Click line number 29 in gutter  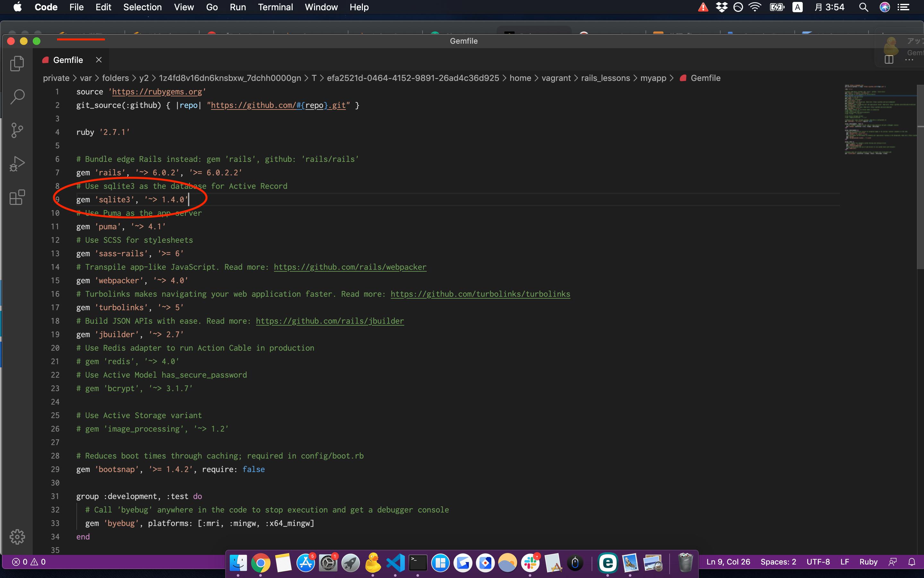pos(55,469)
